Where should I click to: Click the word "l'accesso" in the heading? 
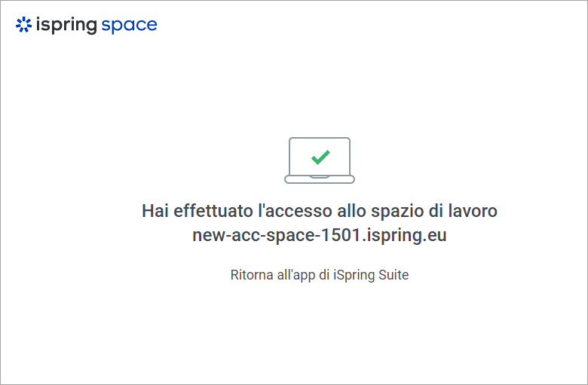point(288,211)
